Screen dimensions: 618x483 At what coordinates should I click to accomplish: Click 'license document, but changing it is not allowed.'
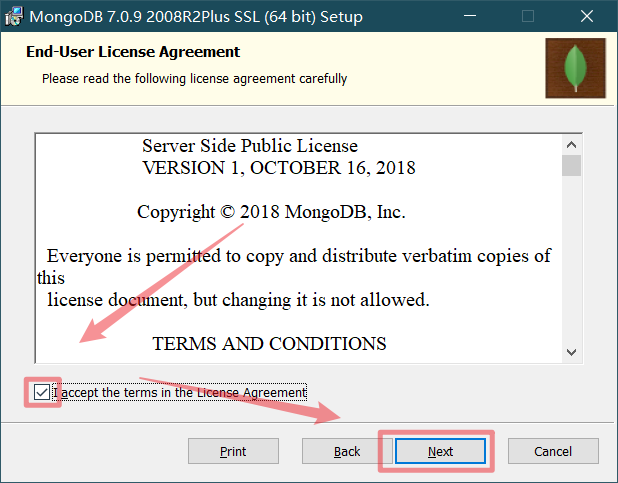pos(238,300)
